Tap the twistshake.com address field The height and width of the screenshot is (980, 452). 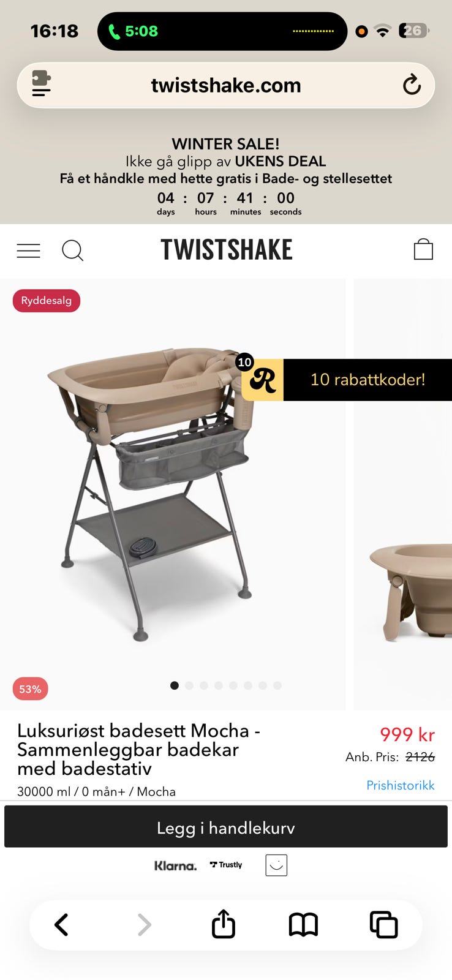click(x=226, y=85)
